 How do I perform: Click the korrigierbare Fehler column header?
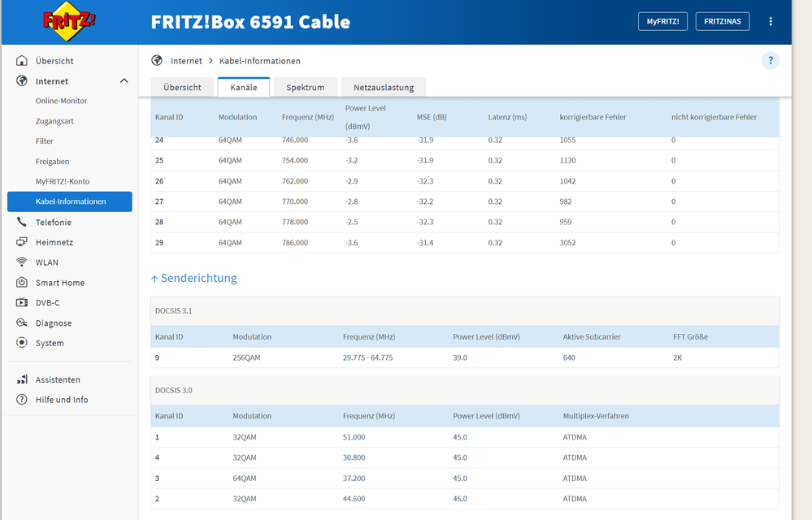[593, 118]
